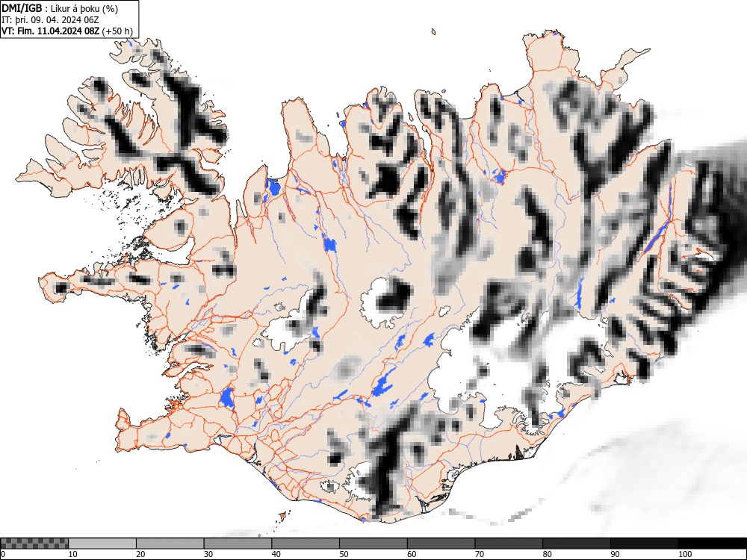
Task: Select the checkered 0–10 legend segment
Action: (x=34, y=544)
